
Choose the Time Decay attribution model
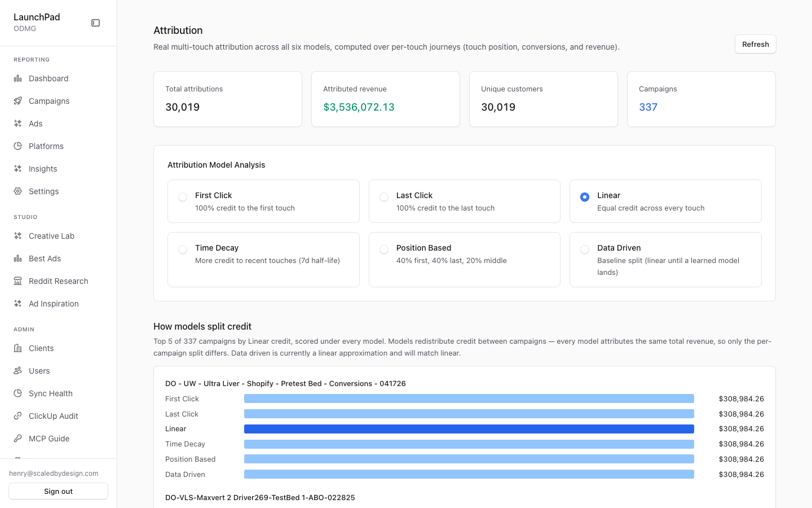pos(263,260)
